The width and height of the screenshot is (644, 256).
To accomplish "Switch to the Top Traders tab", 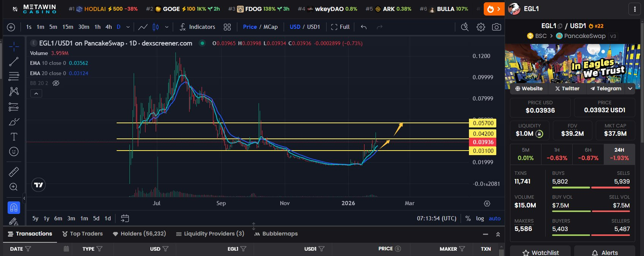I will [x=82, y=234].
